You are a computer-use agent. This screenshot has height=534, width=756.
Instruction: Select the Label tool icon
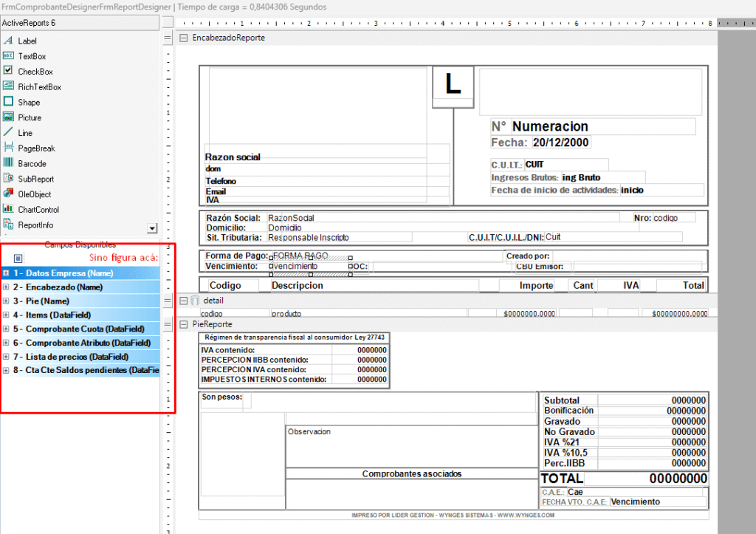9,41
